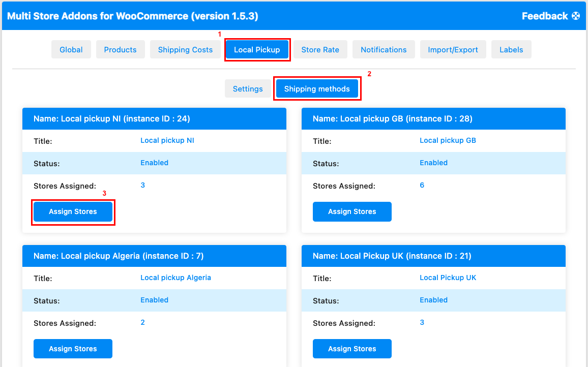Click Enabled status of Local pickup Algeria
Image resolution: width=588 pixels, height=367 pixels.
coord(155,300)
